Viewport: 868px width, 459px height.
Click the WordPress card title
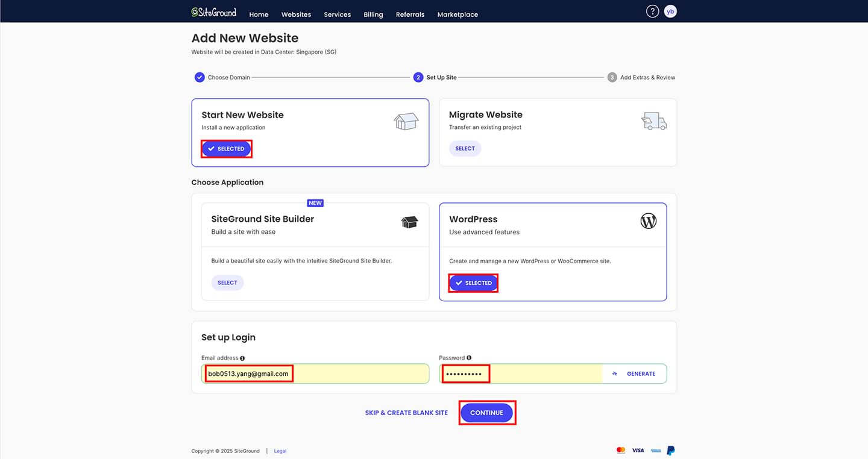[x=473, y=219]
